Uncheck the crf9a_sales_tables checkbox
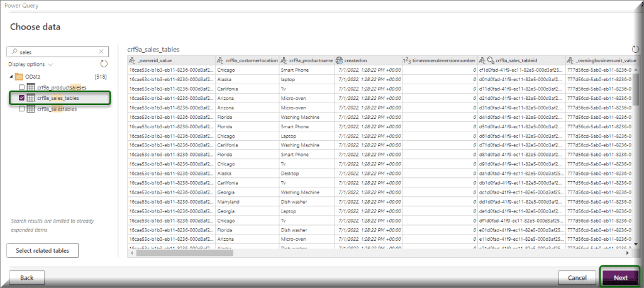This screenshot has width=644, height=288. point(22,98)
